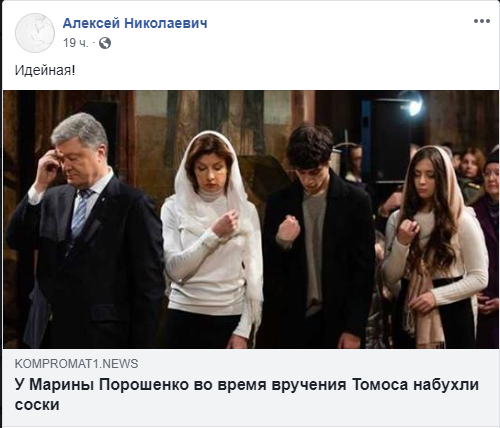Select the post caption text "Идейная!"
The image size is (500, 428).
[45, 70]
